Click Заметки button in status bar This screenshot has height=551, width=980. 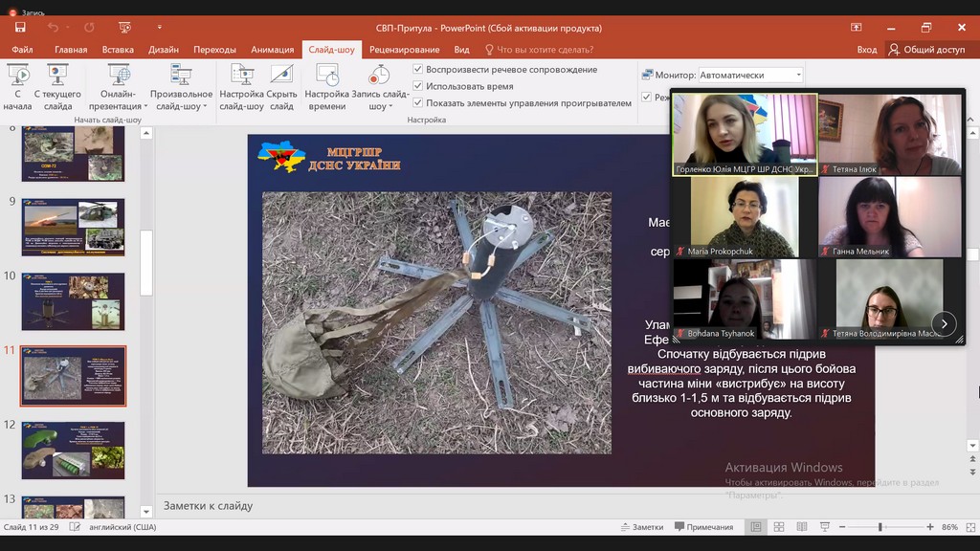[641, 527]
